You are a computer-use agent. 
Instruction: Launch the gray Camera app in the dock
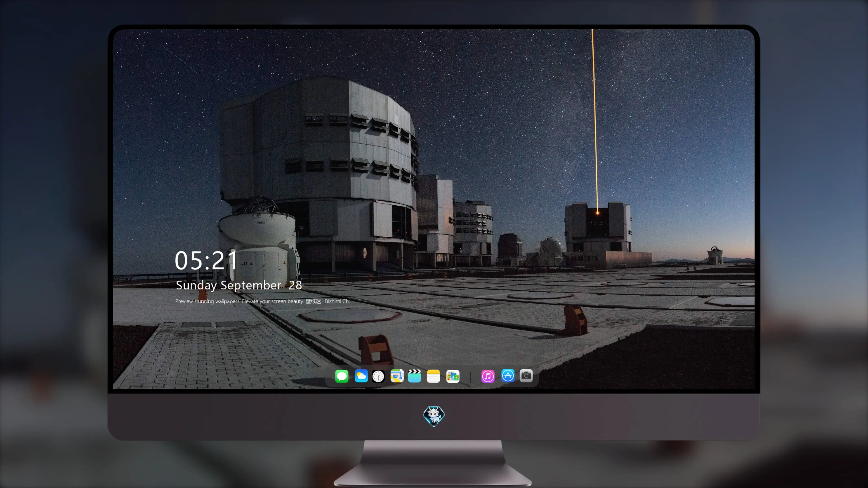pyautogui.click(x=526, y=375)
